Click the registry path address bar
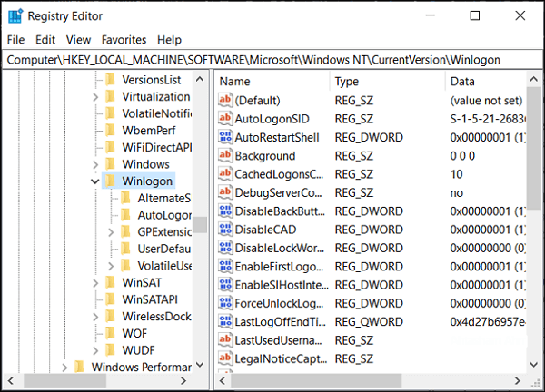 pos(272,60)
